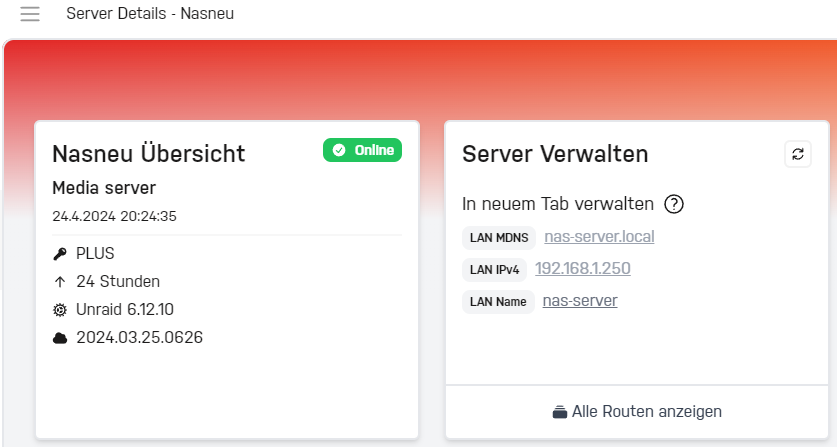
Task: Click the checkmark icon in Online badge
Action: click(x=339, y=150)
